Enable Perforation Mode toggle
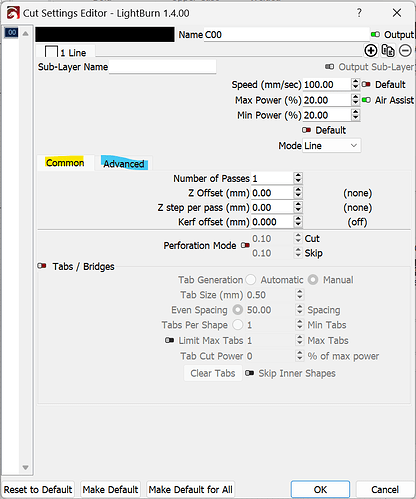Image resolution: width=416 pixels, height=499 pixels. click(245, 245)
